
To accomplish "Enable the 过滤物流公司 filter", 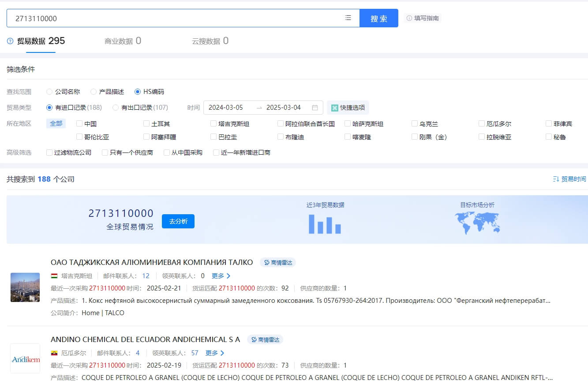I will pyautogui.click(x=49, y=153).
